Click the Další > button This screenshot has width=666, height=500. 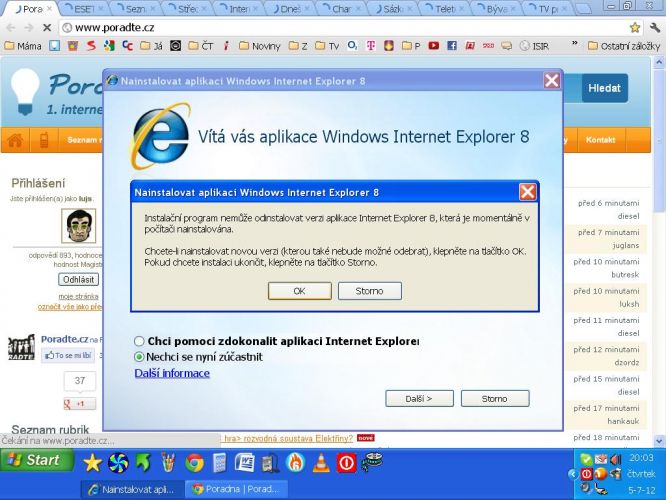click(419, 398)
